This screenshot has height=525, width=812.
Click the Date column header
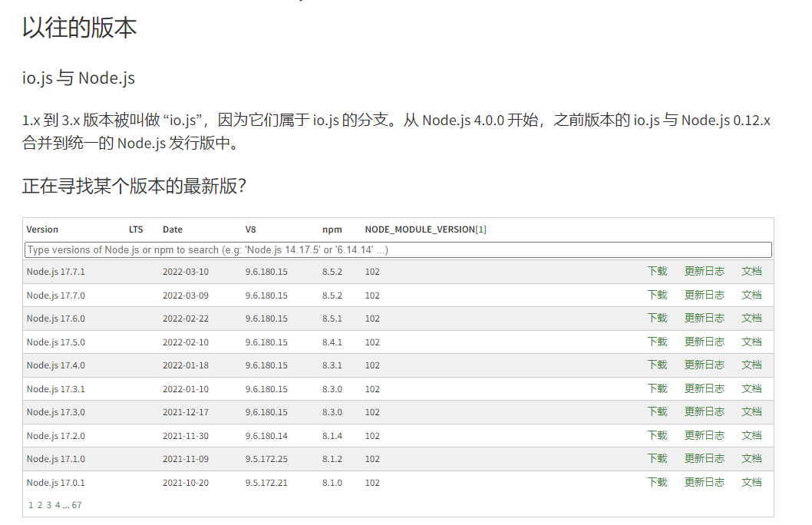(x=173, y=229)
